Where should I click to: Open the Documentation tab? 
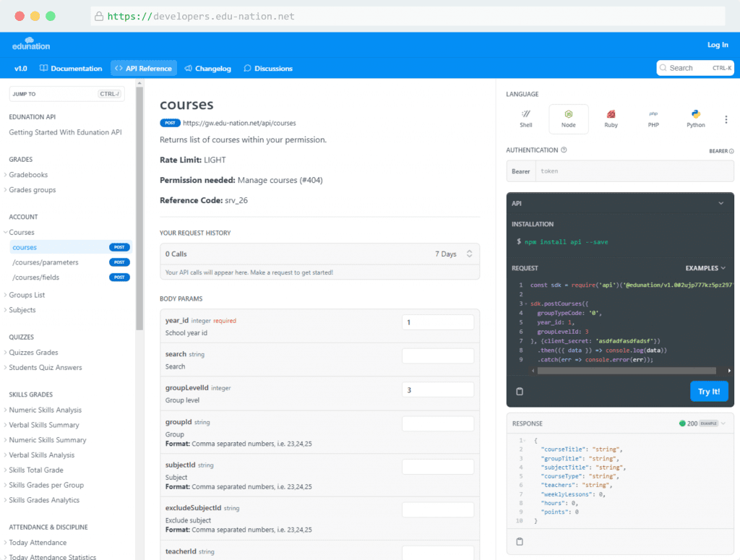pyautogui.click(x=71, y=69)
